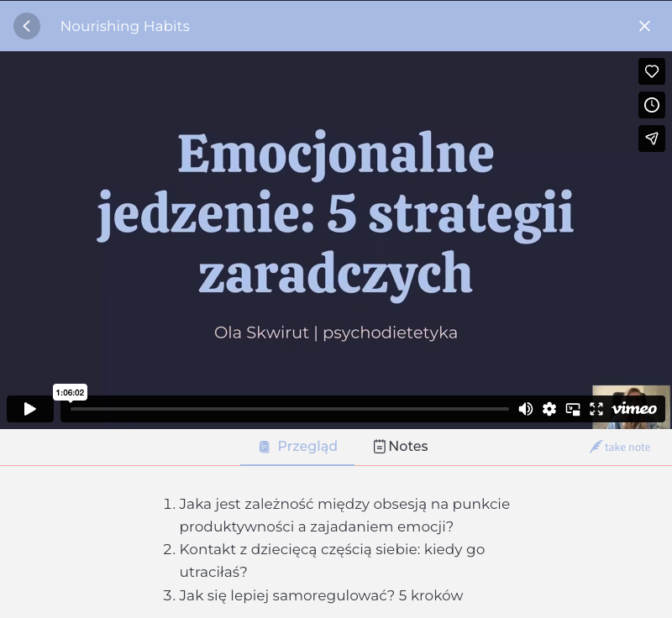672x618 pixels.
Task: Add video to favorites with heart icon
Action: 651,71
